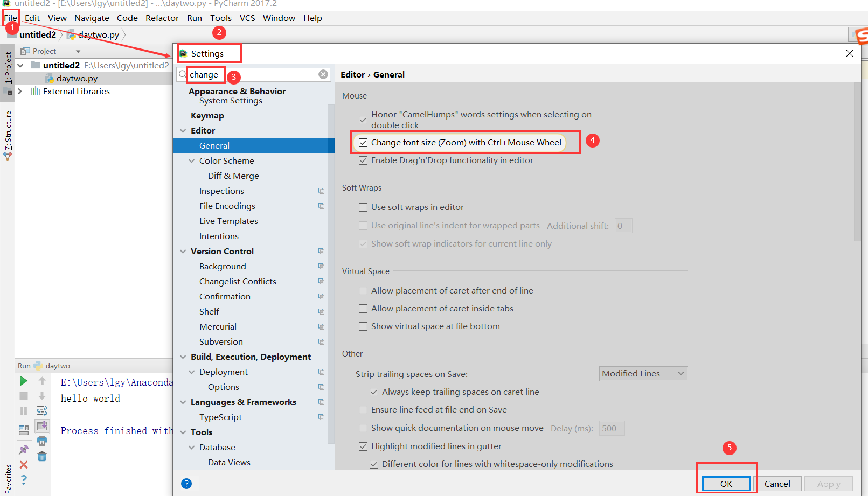Select daytwo.py in the project tree

coord(77,79)
